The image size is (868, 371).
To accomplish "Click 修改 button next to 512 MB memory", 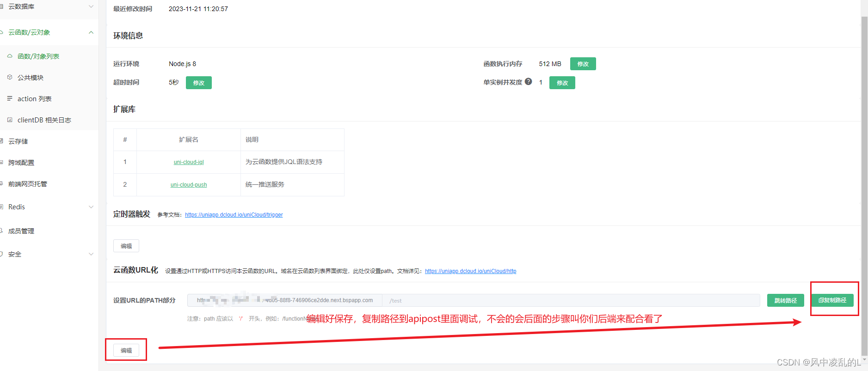I will [583, 64].
